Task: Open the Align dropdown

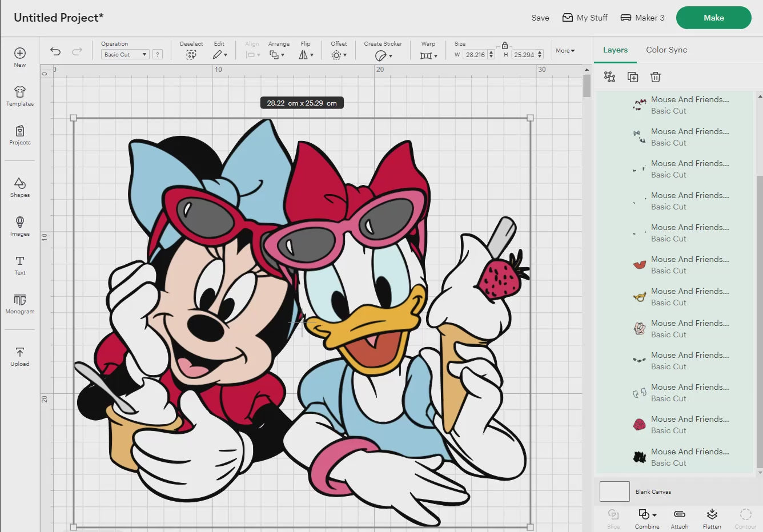Action: point(252,55)
